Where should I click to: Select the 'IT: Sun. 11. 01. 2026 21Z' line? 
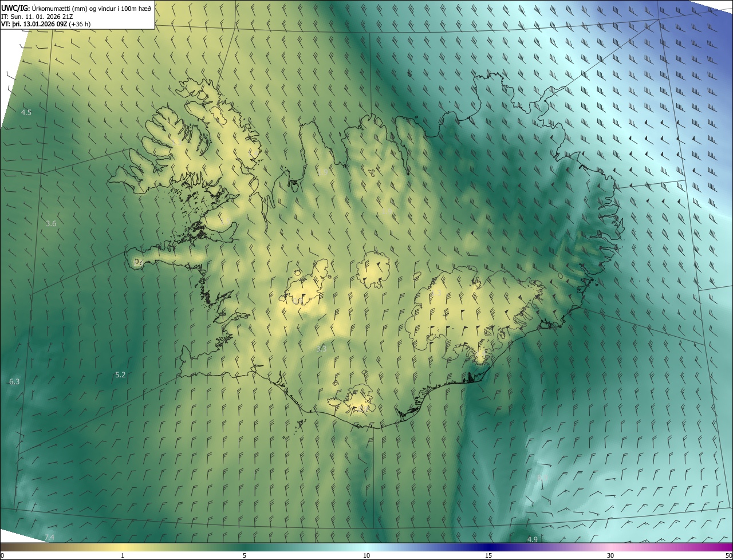37,16
